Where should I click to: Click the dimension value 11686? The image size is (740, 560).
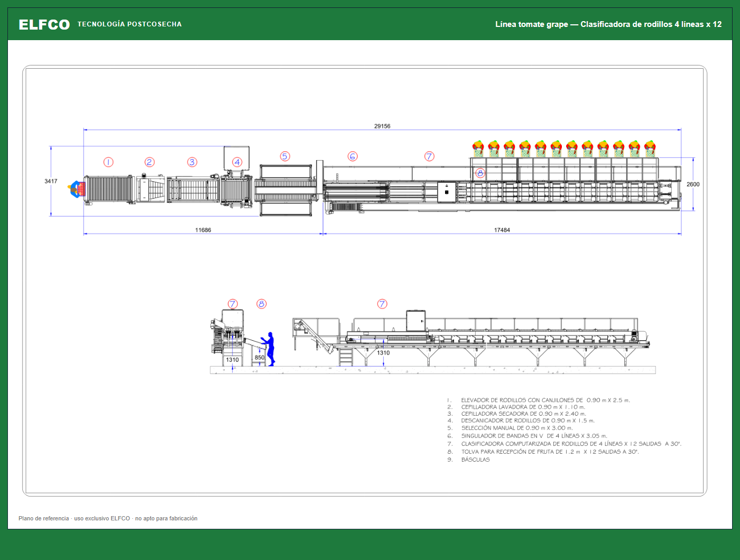coord(203,230)
